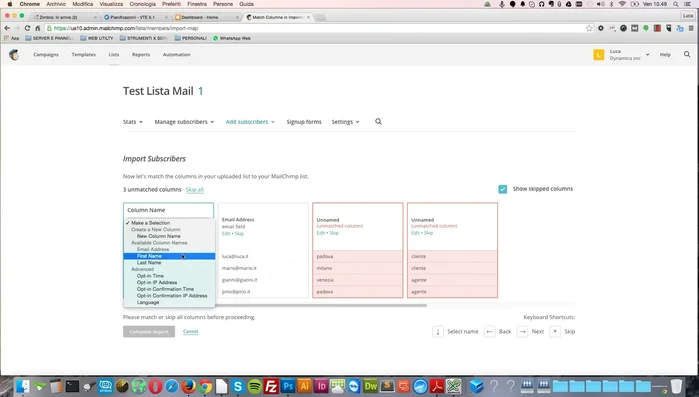Click the Next arrow shortcut button
The width and height of the screenshot is (699, 397).
pos(522,332)
